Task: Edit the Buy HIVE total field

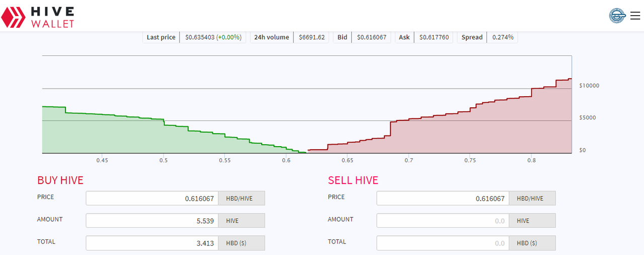Action: 152,243
